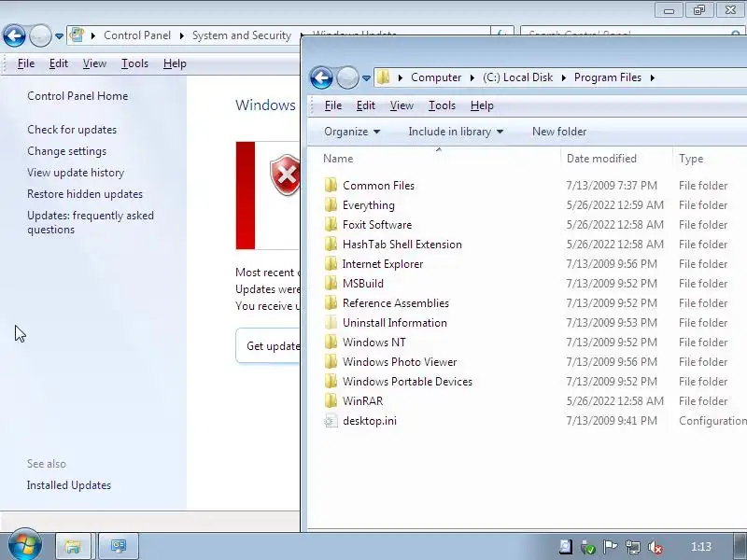Click muted volume tray icon
Image resolution: width=747 pixels, height=560 pixels.
pyautogui.click(x=655, y=547)
